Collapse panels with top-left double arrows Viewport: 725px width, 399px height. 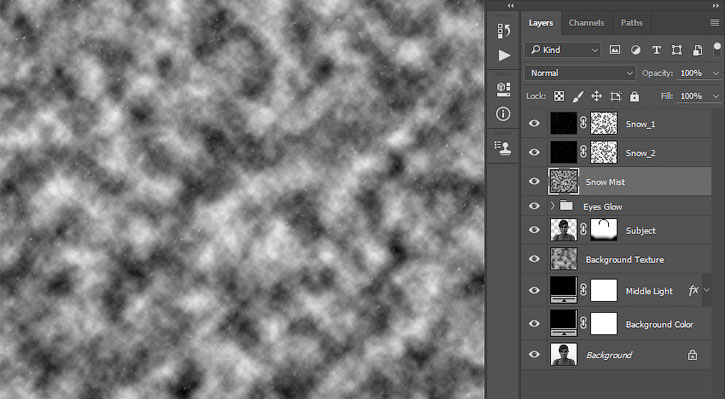[x=510, y=6]
